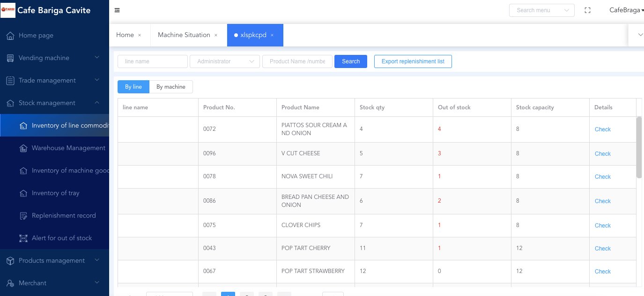Open Warehouse Management in sidebar
The width and height of the screenshot is (644, 296).
point(68,148)
